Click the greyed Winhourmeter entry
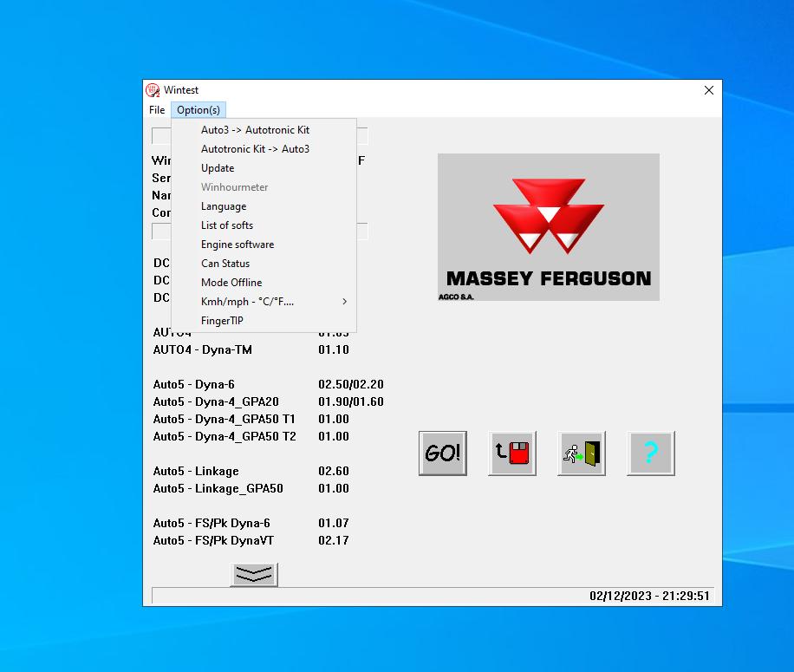This screenshot has width=794, height=672. coord(264,187)
